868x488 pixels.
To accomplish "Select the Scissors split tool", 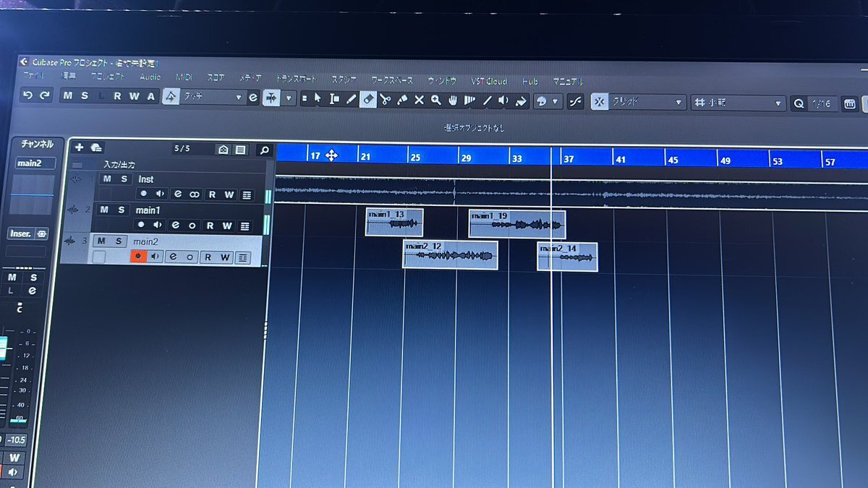I will tap(385, 100).
